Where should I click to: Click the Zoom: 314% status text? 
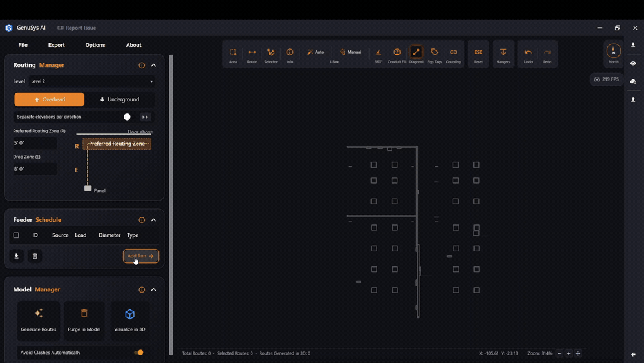click(x=540, y=353)
